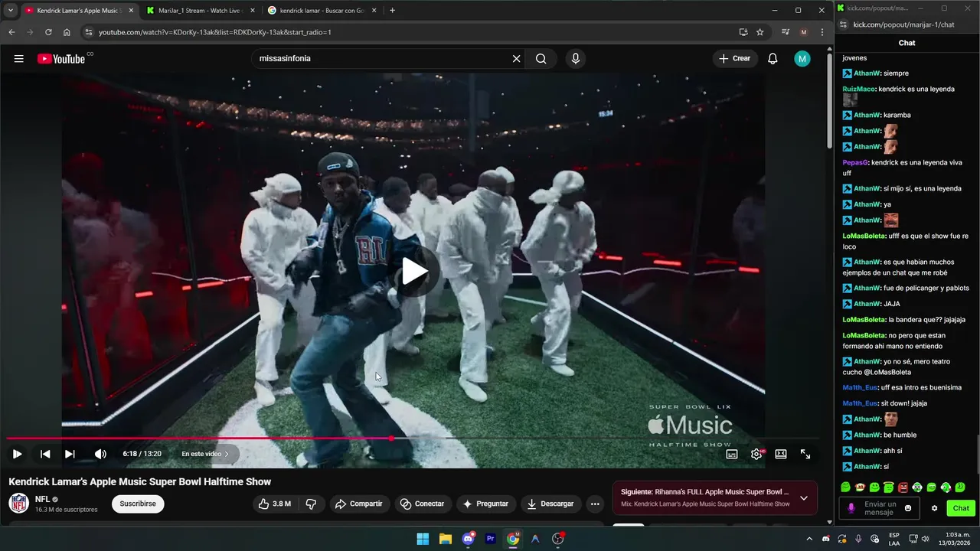This screenshot has height=551, width=980.
Task: Open the Crear create button
Action: coord(734,59)
